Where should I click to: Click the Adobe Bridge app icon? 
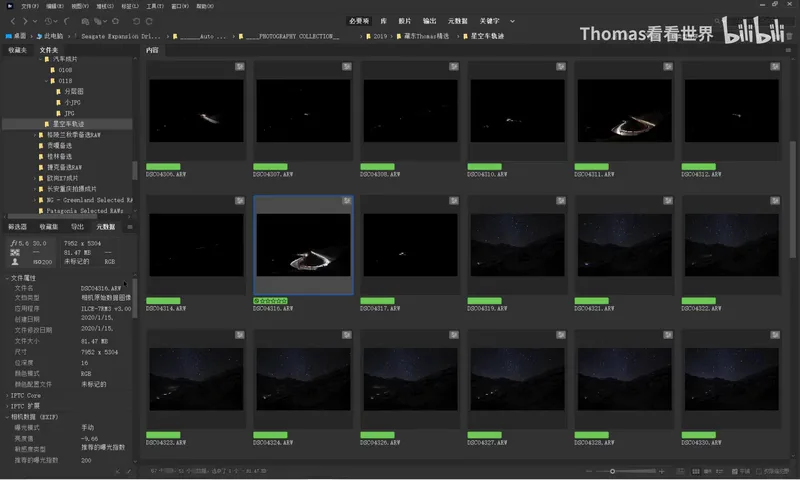[9, 6]
